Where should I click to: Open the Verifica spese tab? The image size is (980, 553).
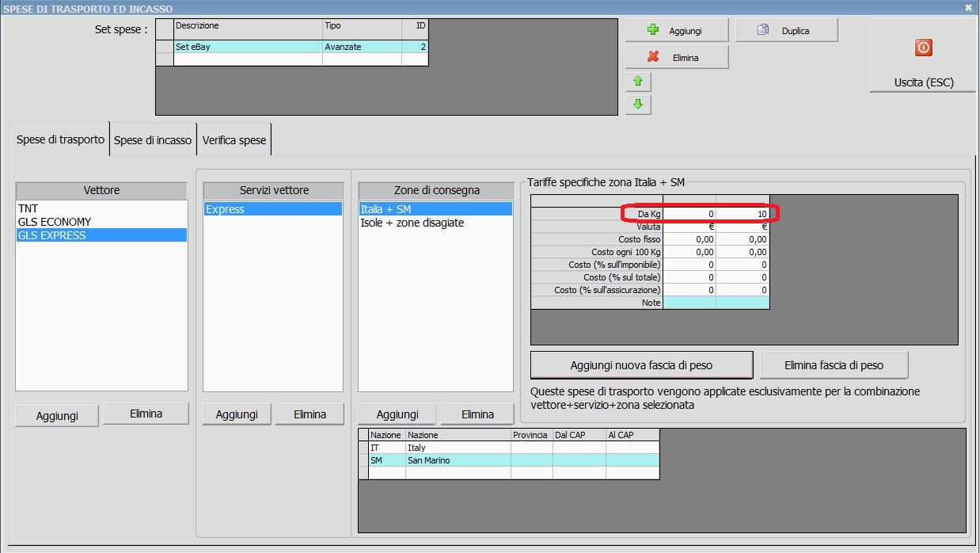click(x=234, y=139)
